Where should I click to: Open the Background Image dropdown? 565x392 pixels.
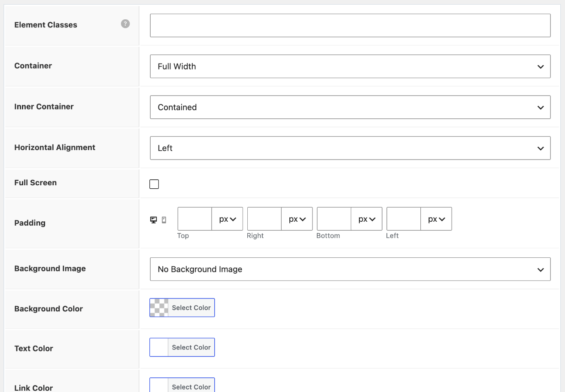pos(350,269)
